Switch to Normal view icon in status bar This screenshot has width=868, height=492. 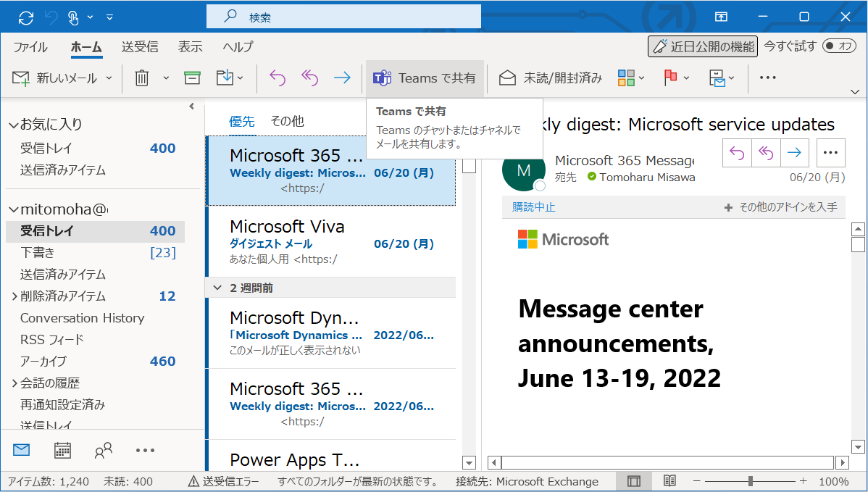click(634, 481)
